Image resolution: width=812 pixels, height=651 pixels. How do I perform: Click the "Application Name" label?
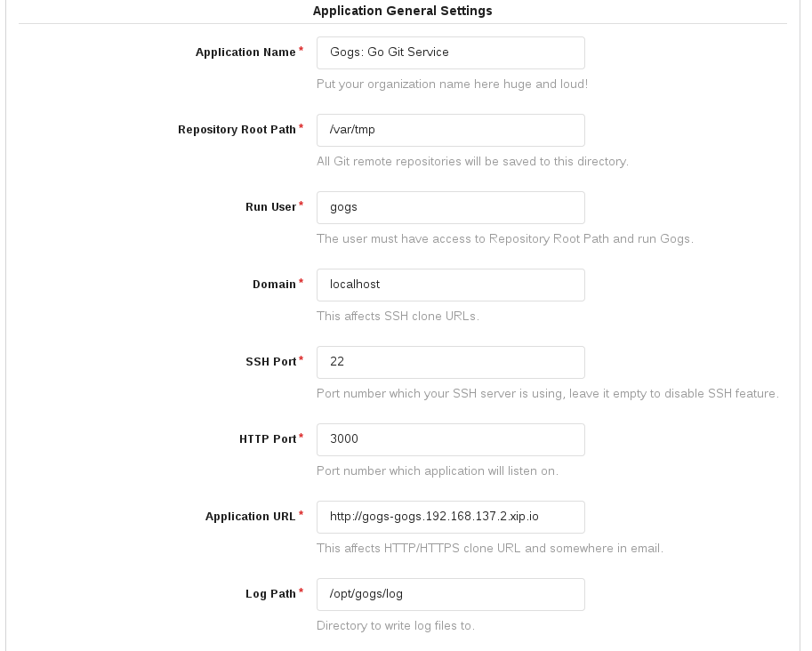point(245,52)
